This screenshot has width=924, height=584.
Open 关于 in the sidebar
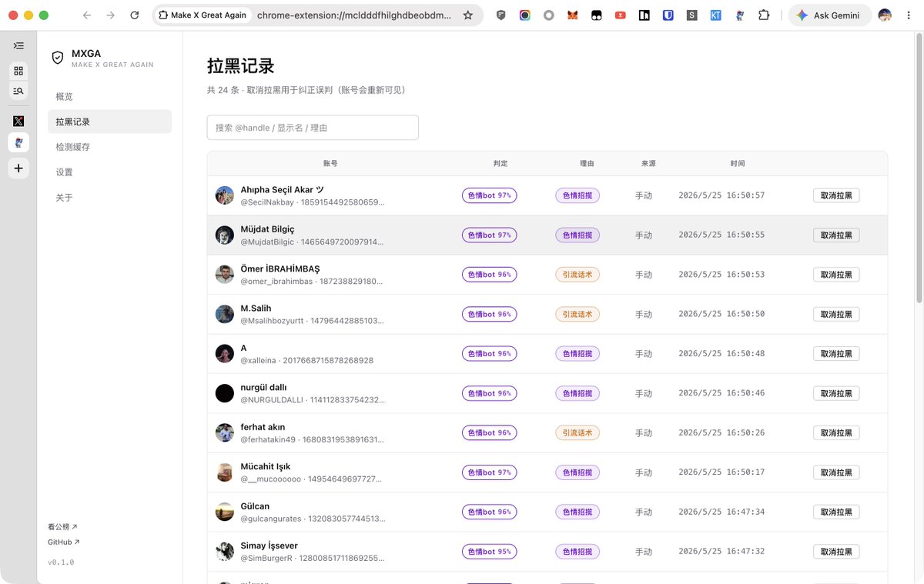(109, 198)
